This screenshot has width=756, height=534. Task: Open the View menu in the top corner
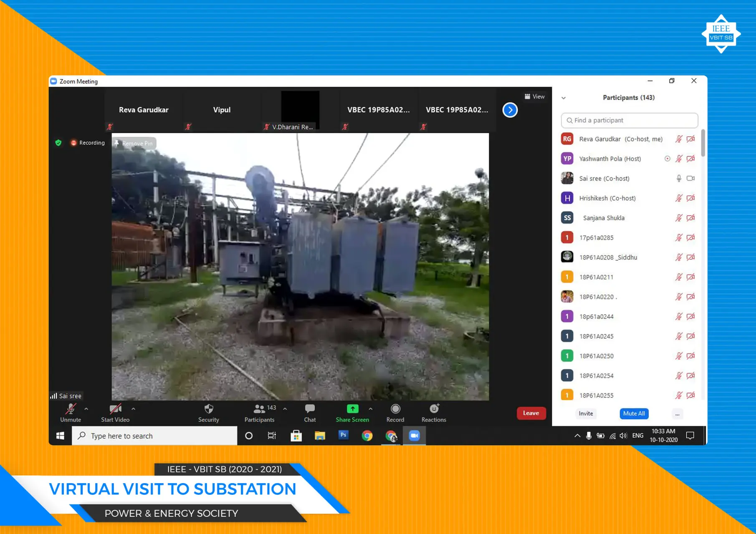[535, 96]
